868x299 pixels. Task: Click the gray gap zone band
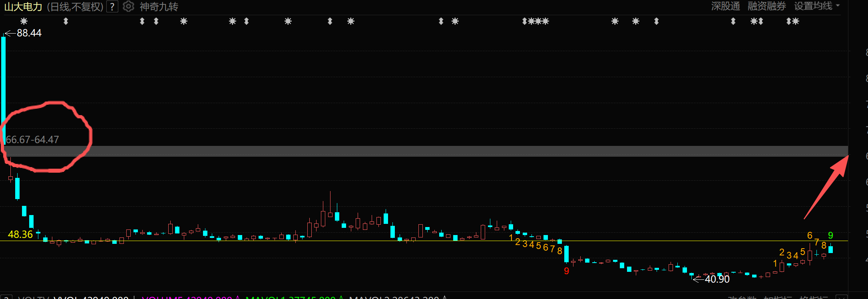click(x=426, y=151)
